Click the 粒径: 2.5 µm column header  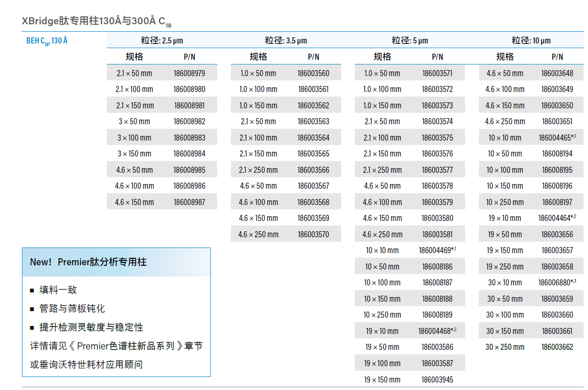click(162, 41)
